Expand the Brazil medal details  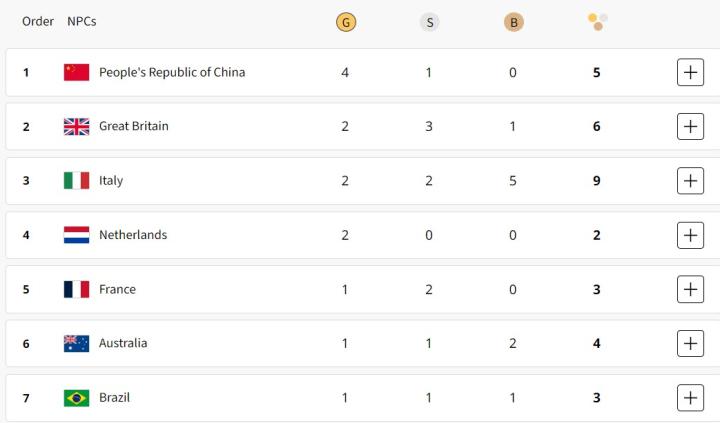[690, 398]
